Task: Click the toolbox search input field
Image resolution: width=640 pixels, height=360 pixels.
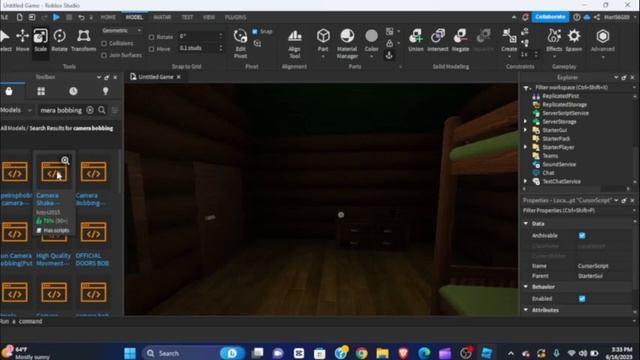Action: click(61, 110)
